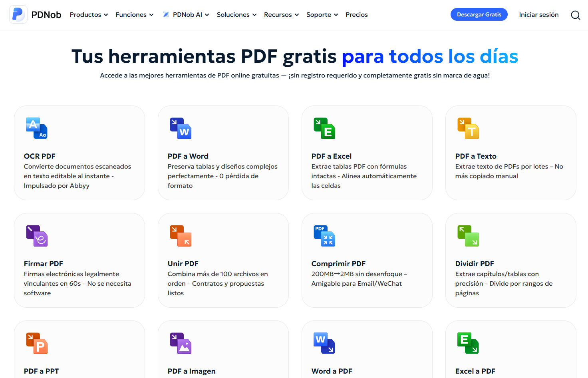The image size is (588, 378).
Task: Click the 'Tus herramientas PDF gratis' heading
Action: click(204, 56)
